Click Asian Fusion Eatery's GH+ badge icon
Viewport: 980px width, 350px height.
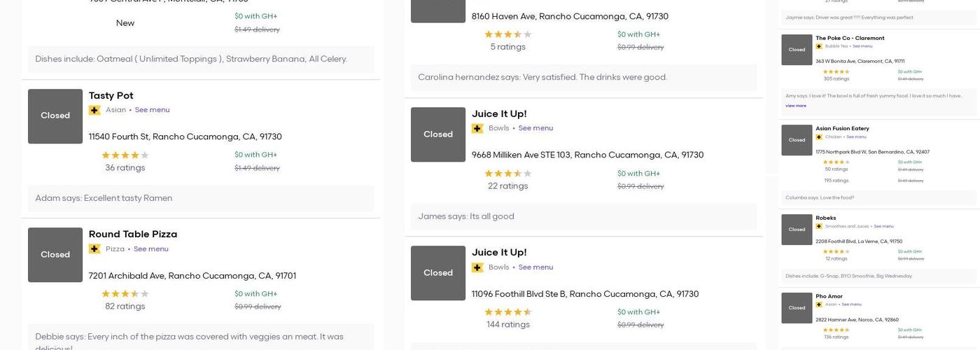pyautogui.click(x=819, y=136)
